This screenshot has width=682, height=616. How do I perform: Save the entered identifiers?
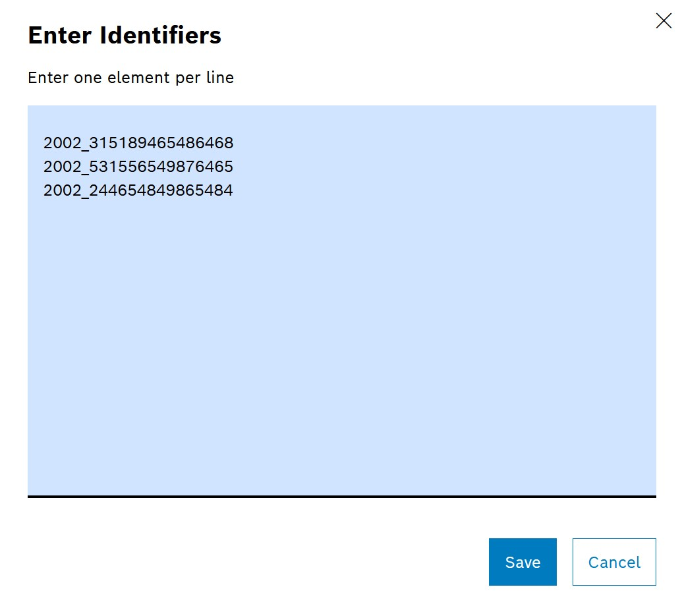(523, 562)
